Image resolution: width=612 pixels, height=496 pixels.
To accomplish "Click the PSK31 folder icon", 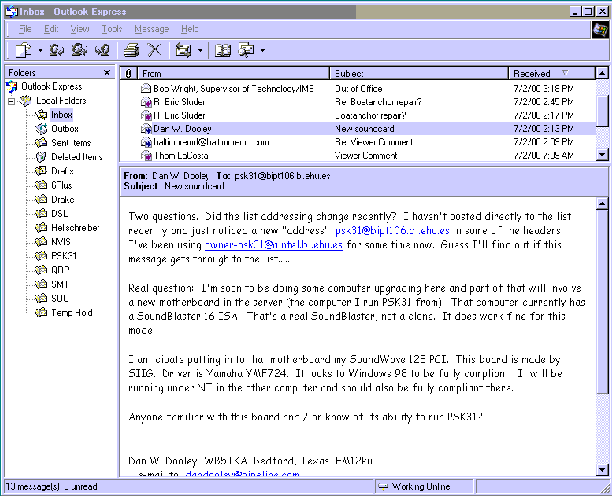I will 41,256.
